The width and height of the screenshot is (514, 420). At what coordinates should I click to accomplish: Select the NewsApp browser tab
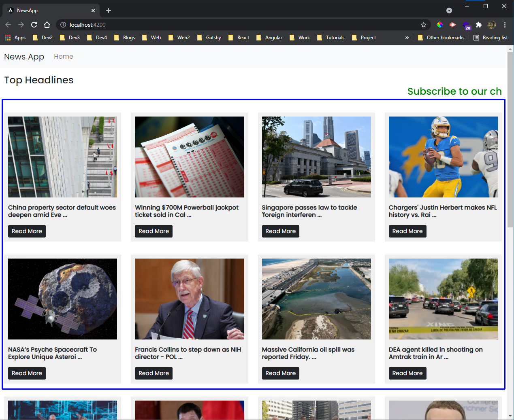click(x=51, y=11)
